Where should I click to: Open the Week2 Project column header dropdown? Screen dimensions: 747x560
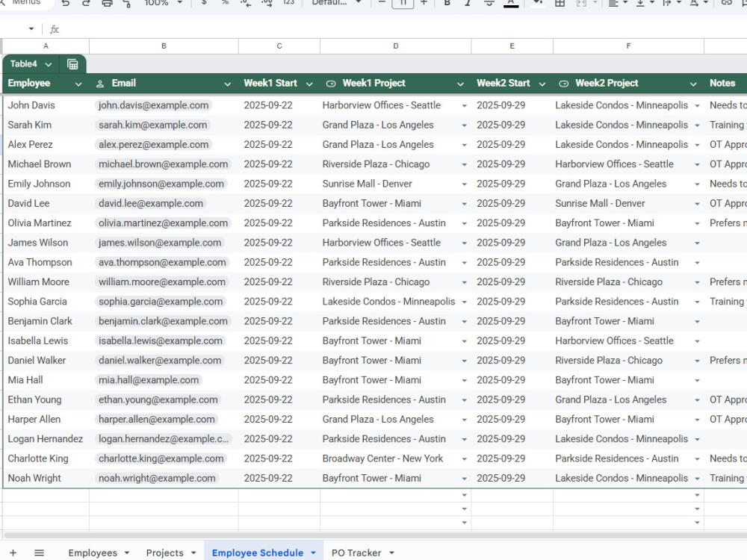(x=693, y=84)
